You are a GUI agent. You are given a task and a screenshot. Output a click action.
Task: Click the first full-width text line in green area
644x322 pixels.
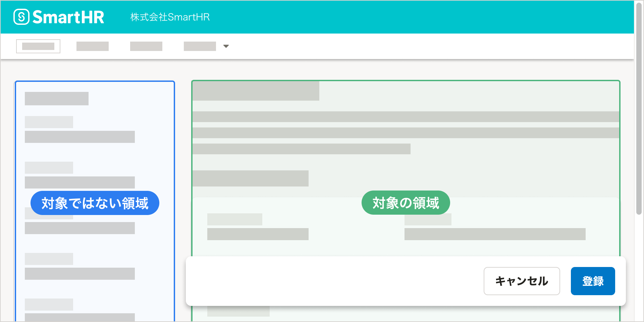406,117
